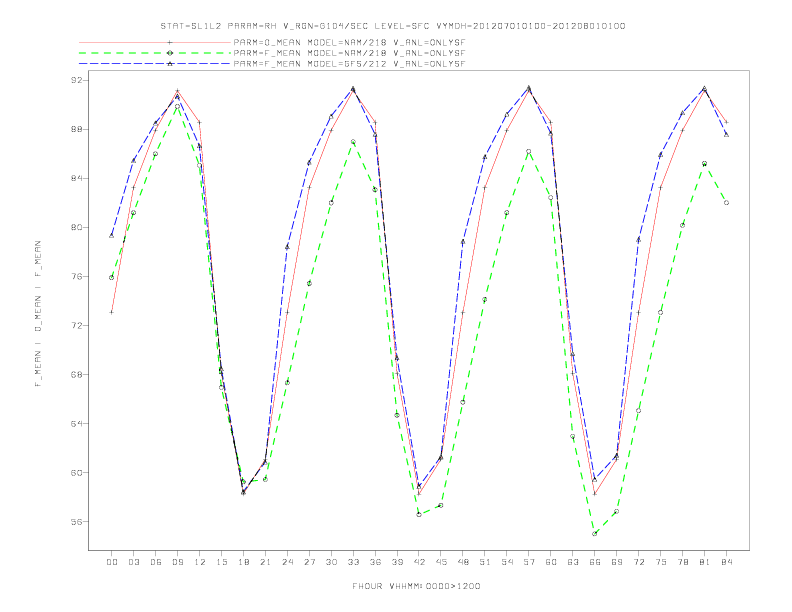Click x-axis tick label 54
Screen dimensions: 792x612
[507, 562]
